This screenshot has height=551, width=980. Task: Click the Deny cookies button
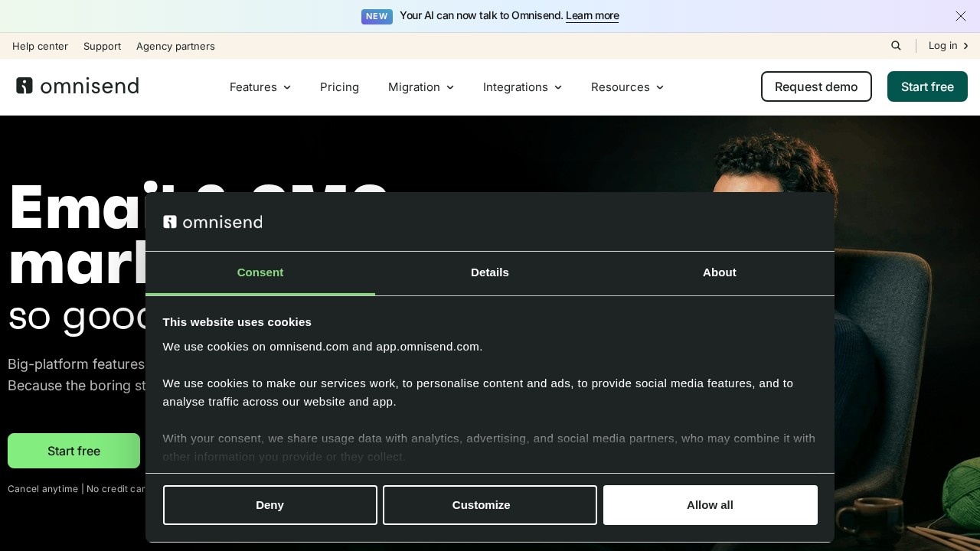270,505
